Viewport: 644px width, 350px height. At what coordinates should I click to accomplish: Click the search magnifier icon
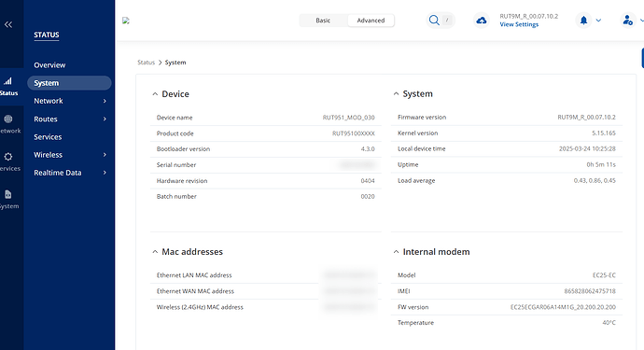[434, 21]
